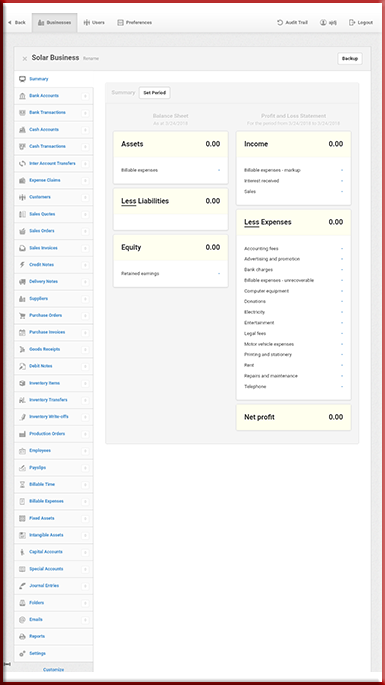The width and height of the screenshot is (385, 685).
Task: Open the Audit Trail
Action: tap(292, 23)
